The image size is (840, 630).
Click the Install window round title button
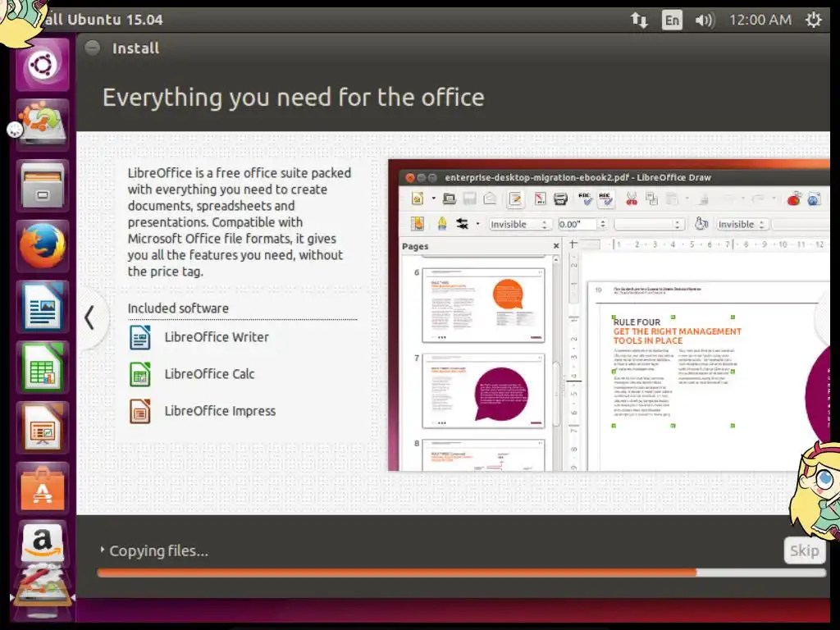point(92,48)
